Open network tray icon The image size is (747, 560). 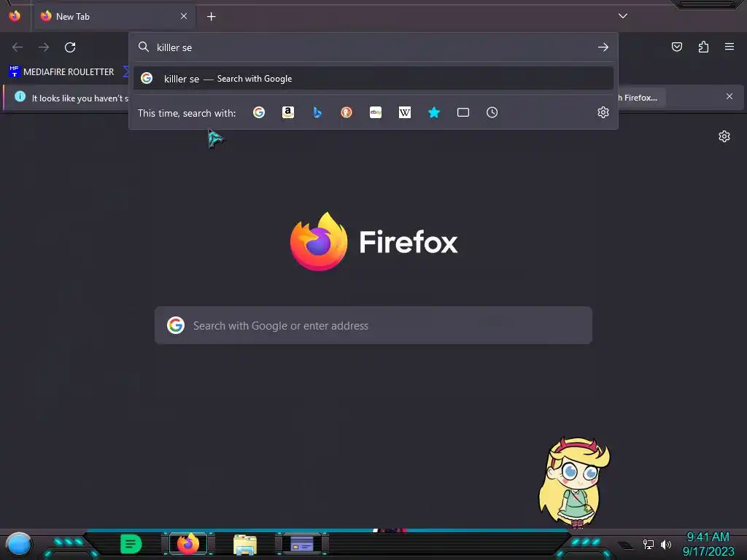pos(648,544)
